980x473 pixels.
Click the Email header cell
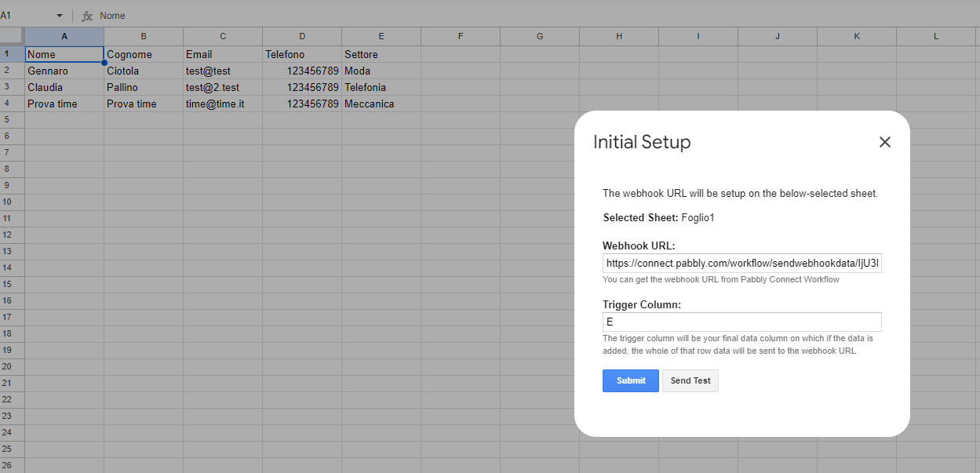coord(223,54)
